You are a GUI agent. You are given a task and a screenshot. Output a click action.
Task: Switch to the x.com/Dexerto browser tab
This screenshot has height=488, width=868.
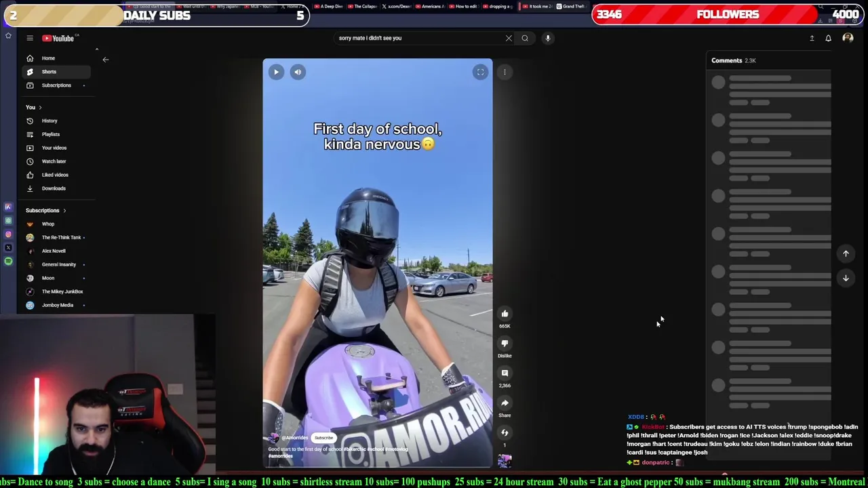pyautogui.click(x=397, y=6)
